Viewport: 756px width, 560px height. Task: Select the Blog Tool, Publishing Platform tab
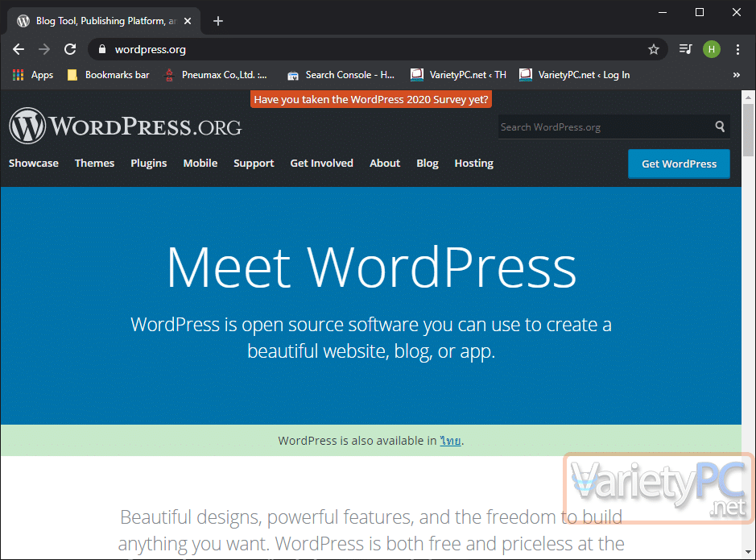click(x=104, y=21)
